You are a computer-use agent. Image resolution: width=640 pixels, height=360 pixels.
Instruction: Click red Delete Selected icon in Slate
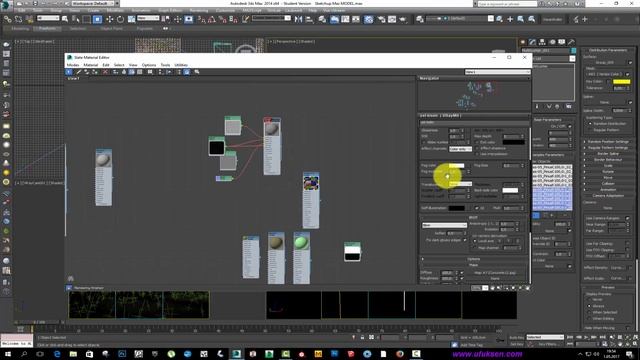click(x=105, y=72)
